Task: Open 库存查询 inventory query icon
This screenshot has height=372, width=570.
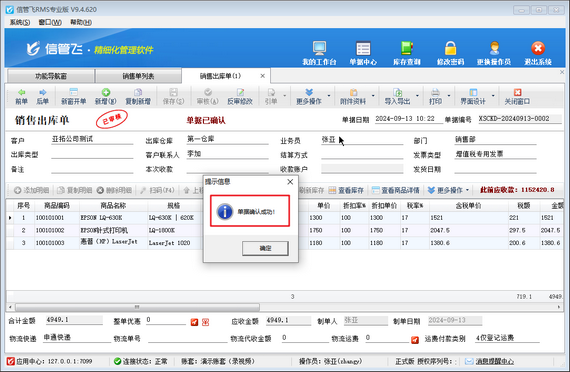Action: click(x=406, y=48)
